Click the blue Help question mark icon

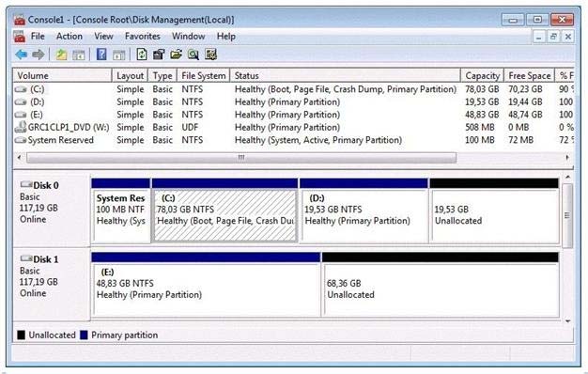101,55
